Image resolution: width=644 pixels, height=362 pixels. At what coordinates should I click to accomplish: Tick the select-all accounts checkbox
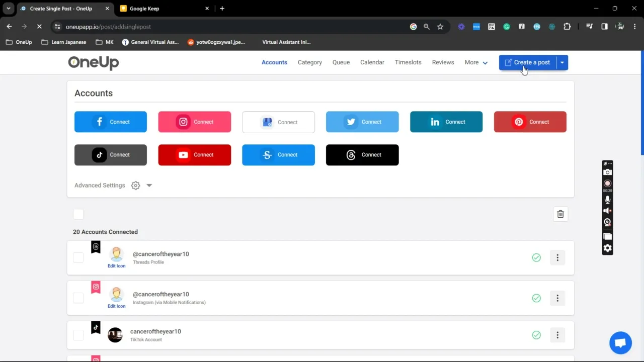click(x=78, y=214)
